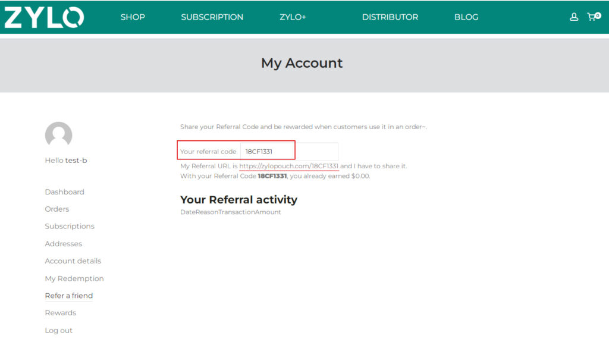Open the user account icon
Viewport: 609px width, 364px height.
click(574, 17)
